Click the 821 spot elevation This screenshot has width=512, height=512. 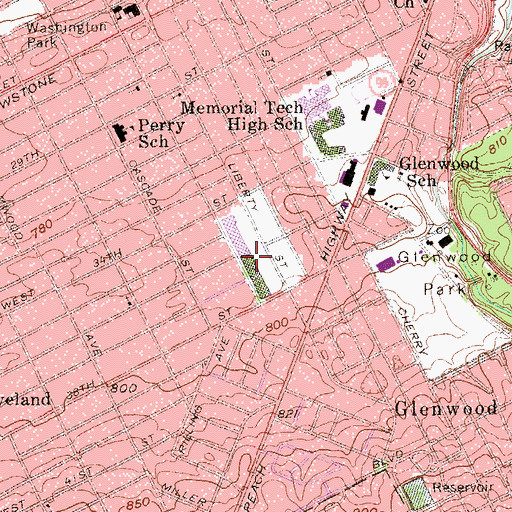click(288, 414)
